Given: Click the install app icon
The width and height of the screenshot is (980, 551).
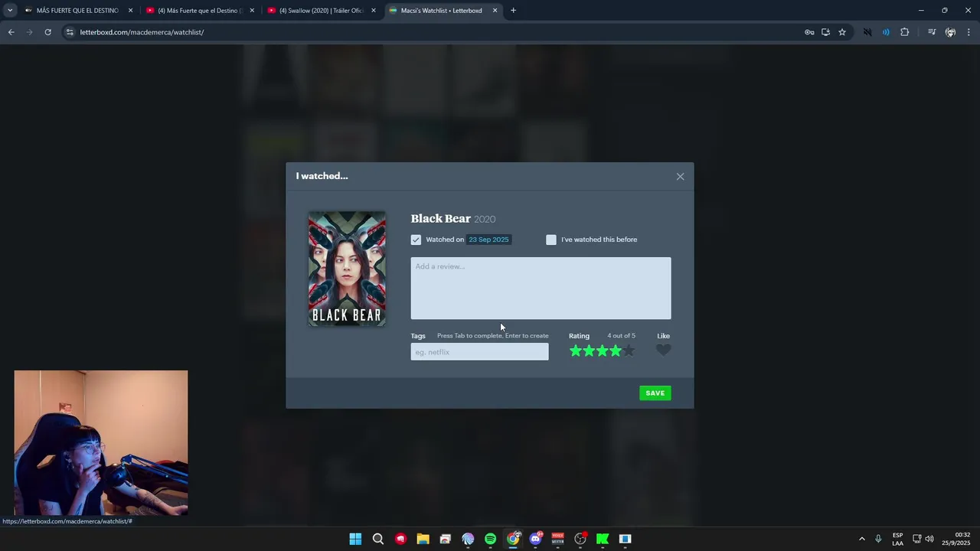Looking at the screenshot, I should point(825,32).
